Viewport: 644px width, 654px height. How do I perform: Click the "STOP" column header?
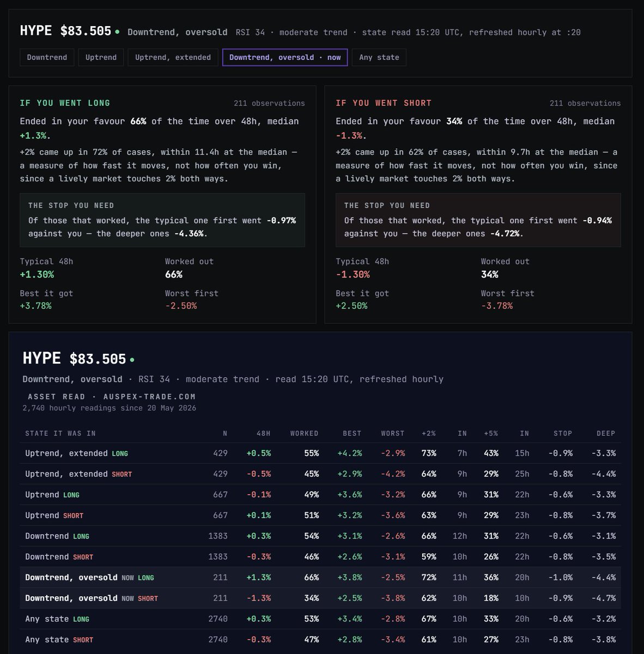click(x=563, y=433)
